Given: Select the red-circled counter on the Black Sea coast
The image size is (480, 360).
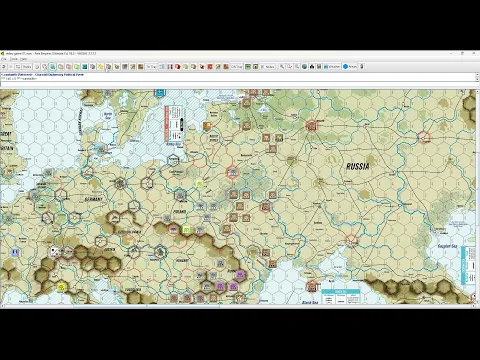Looking at the screenshot, I should 312,287.
